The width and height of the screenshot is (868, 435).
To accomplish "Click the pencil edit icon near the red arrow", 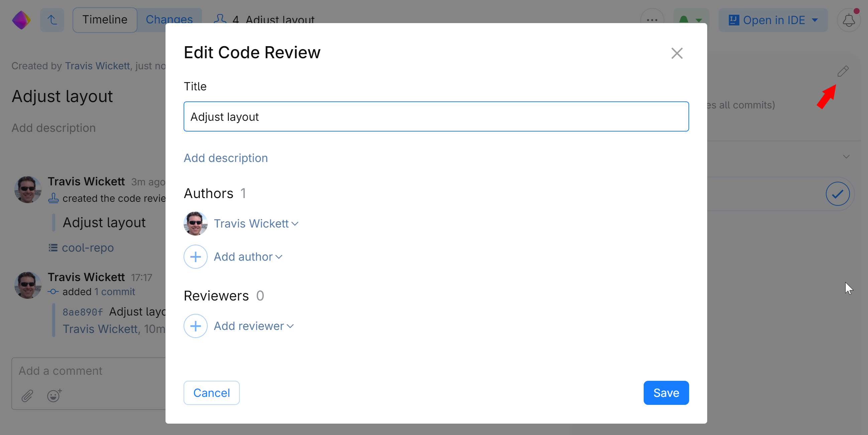I will [844, 71].
